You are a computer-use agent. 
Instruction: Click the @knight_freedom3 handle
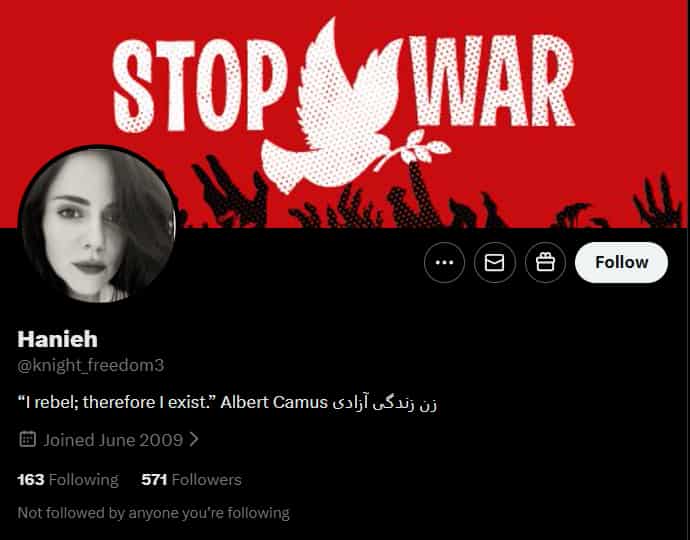tap(91, 365)
